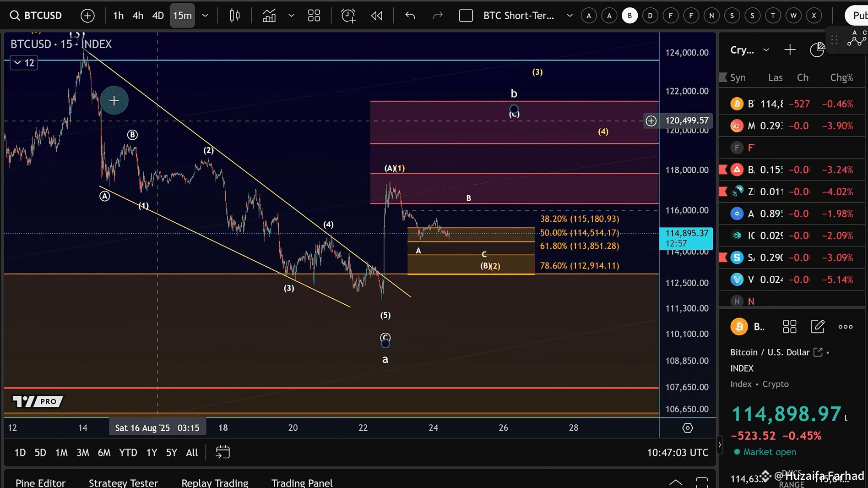Switch to layout tab X
Screen dimensions: 868x488
coord(814,16)
